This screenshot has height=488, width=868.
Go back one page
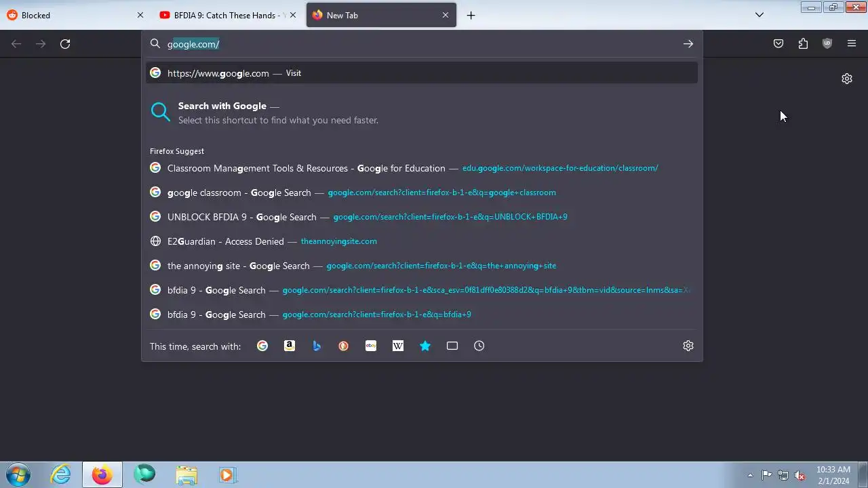pyautogui.click(x=16, y=44)
